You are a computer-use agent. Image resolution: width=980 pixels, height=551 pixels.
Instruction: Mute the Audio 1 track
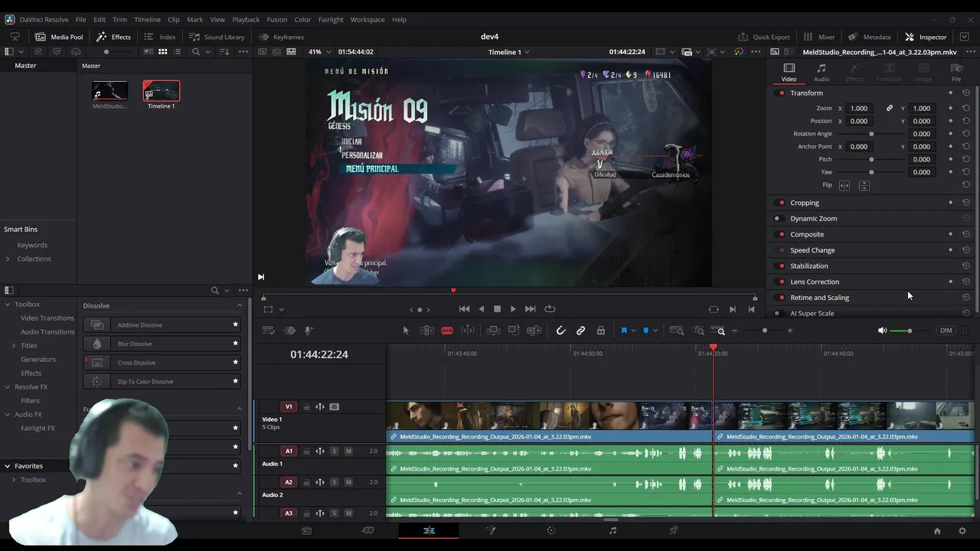[x=348, y=452]
